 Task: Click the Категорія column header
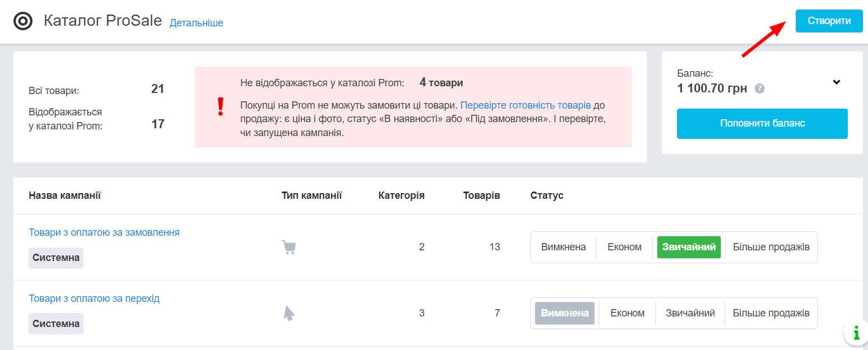click(402, 195)
